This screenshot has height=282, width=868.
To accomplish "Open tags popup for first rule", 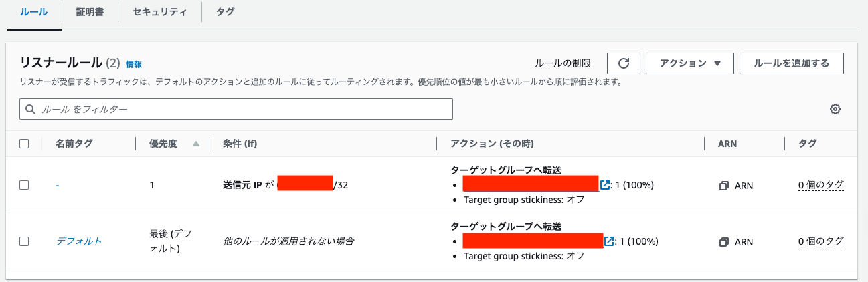I will click(x=820, y=185).
